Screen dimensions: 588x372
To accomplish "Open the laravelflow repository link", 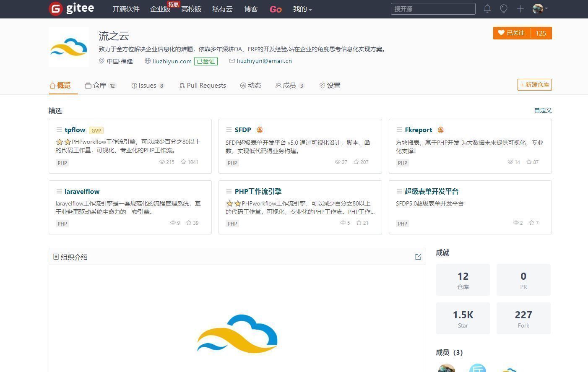I will [x=82, y=191].
